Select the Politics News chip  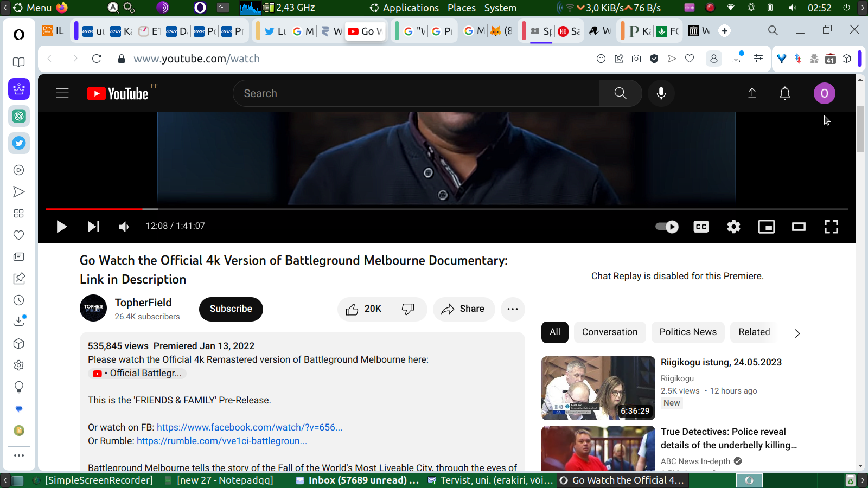tap(687, 332)
